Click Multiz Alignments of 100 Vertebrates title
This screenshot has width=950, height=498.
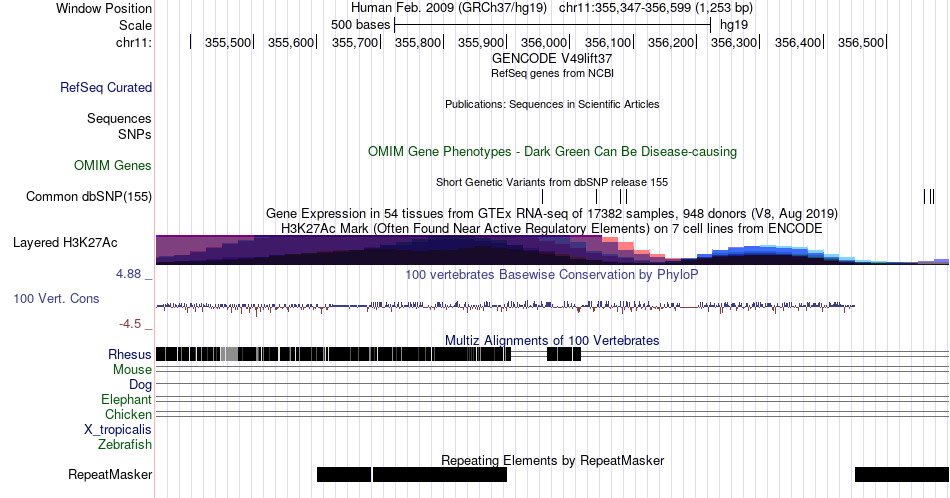pos(552,340)
